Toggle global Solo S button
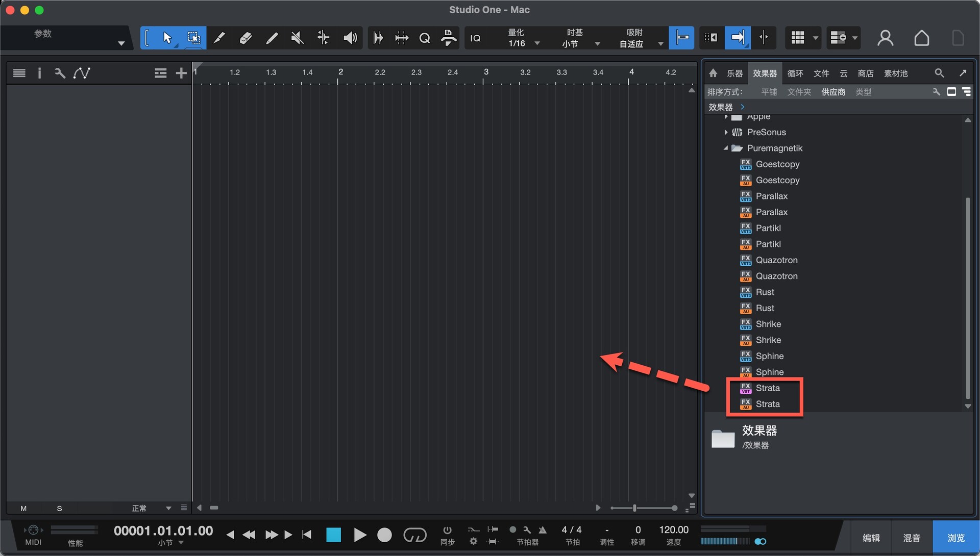 [59, 509]
